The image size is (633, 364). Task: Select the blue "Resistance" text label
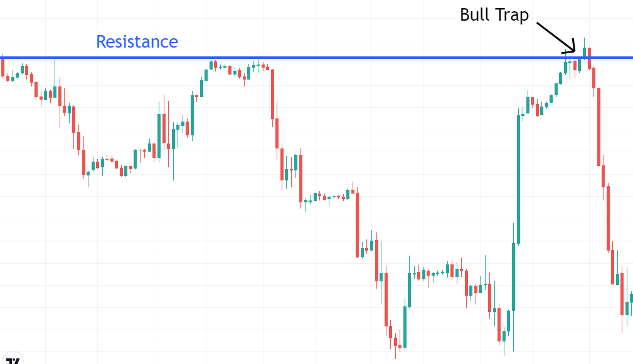pyautogui.click(x=137, y=42)
